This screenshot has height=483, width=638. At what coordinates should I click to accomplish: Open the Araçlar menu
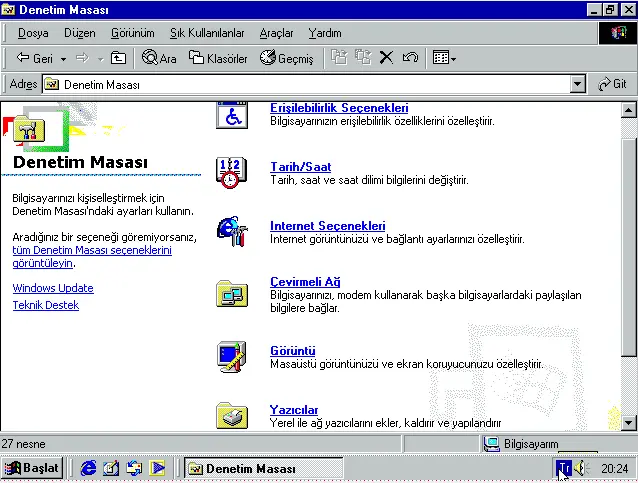(x=276, y=33)
